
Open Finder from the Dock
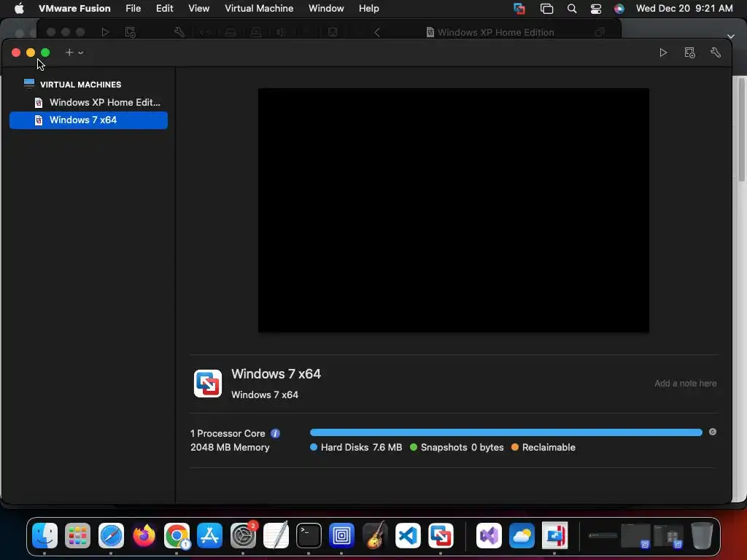(44, 535)
